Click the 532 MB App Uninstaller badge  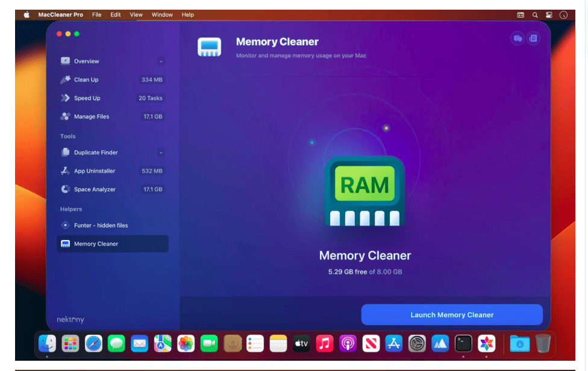(152, 171)
